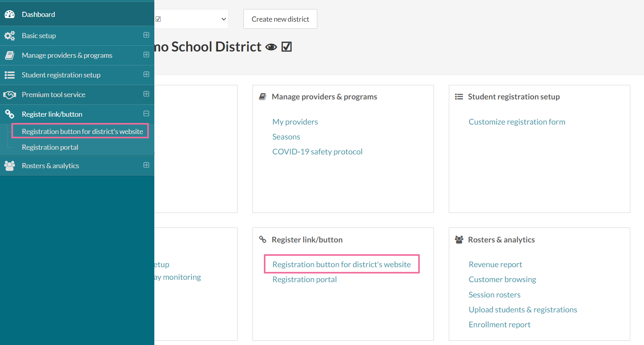Click the Basic setup gears icon
The width and height of the screenshot is (644, 345).
point(9,36)
